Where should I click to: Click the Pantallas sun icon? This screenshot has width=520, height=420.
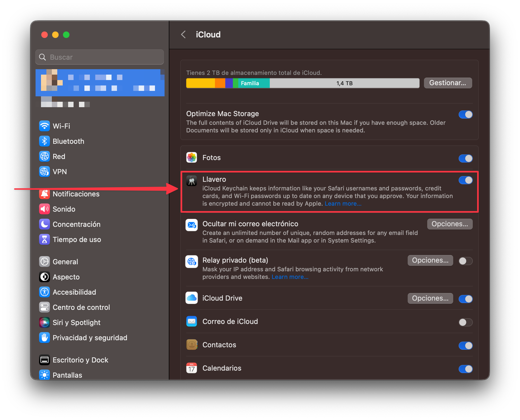click(x=45, y=375)
